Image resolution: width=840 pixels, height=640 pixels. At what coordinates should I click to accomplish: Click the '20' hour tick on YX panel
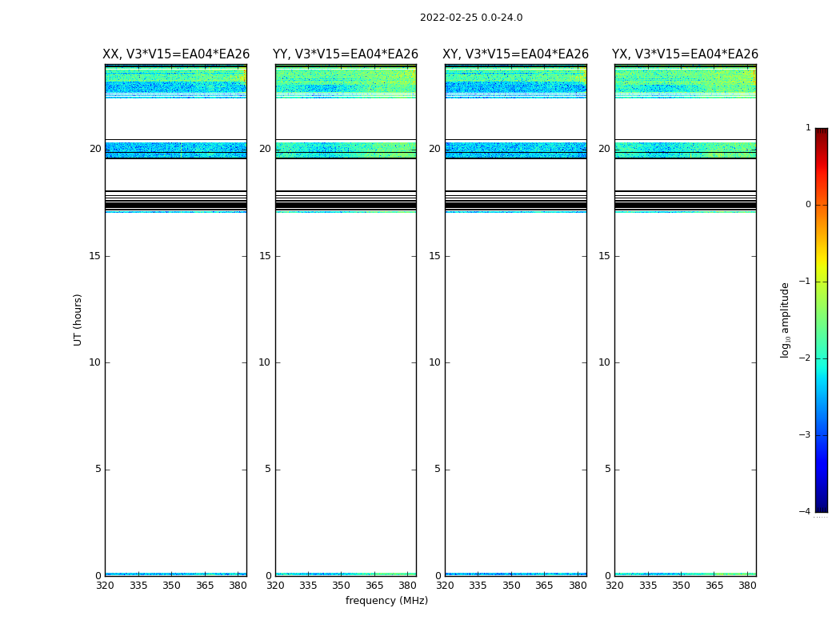point(604,149)
